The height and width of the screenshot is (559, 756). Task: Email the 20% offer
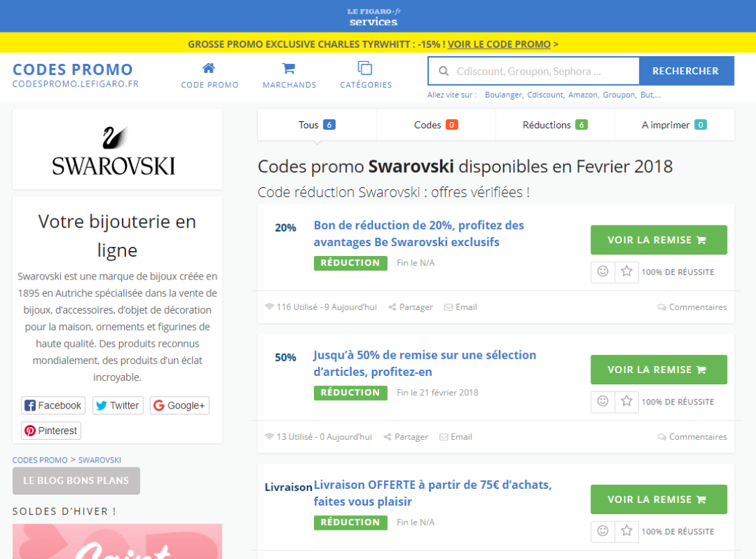(x=460, y=307)
